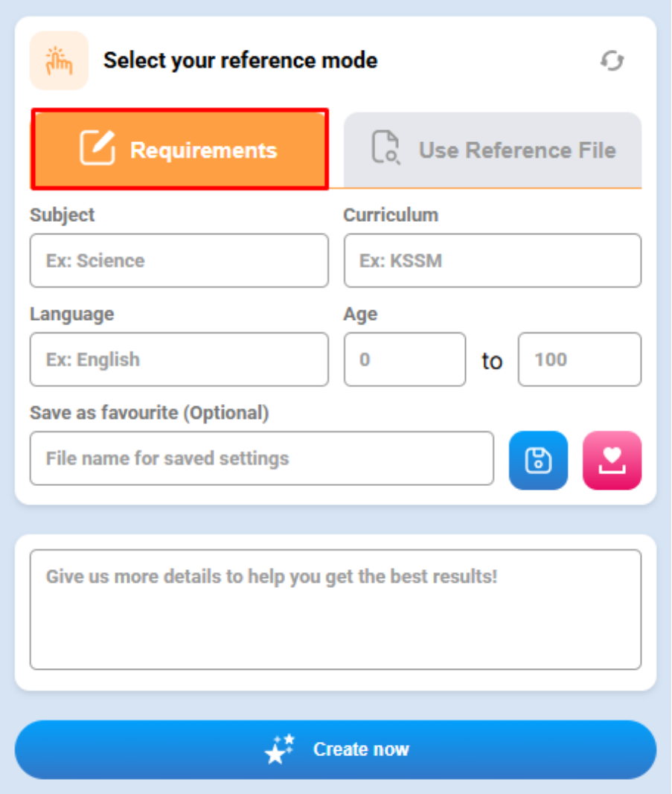
Task: Click the saved settings file name field
Action: [x=262, y=458]
